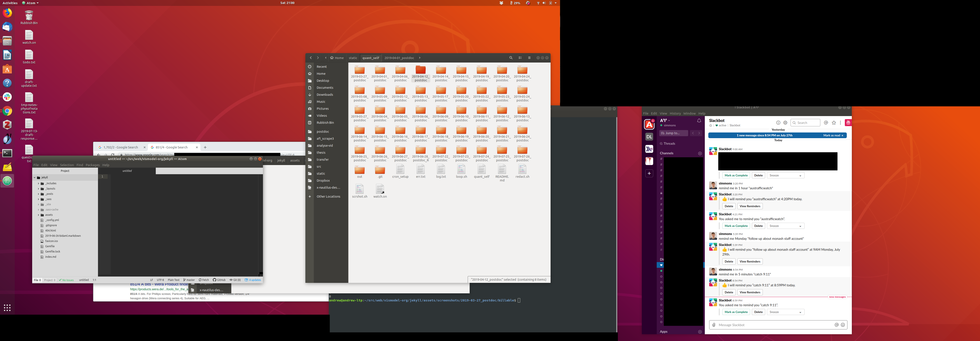The width and height of the screenshot is (980, 341).
Task: Click the Slack mentions @ icon
Action: 826,123
